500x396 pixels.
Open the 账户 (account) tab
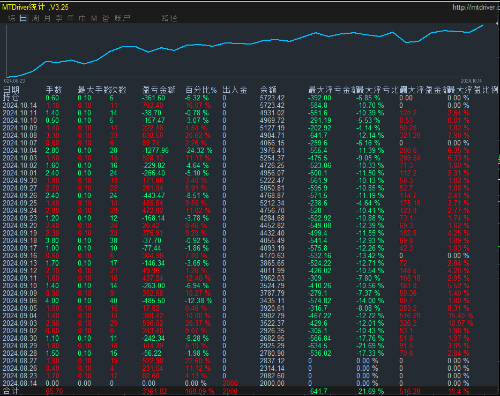click(122, 18)
